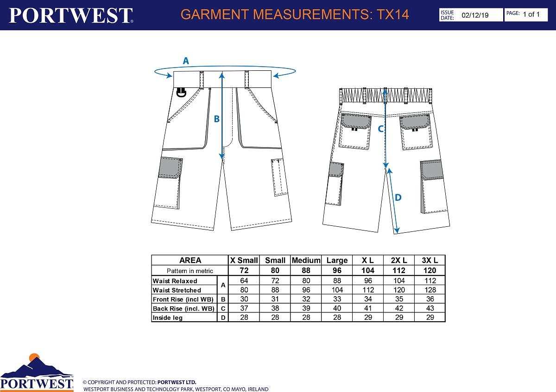The image size is (556, 392).
Task: Click Inside leg value '28' for Small
Action: point(275,317)
